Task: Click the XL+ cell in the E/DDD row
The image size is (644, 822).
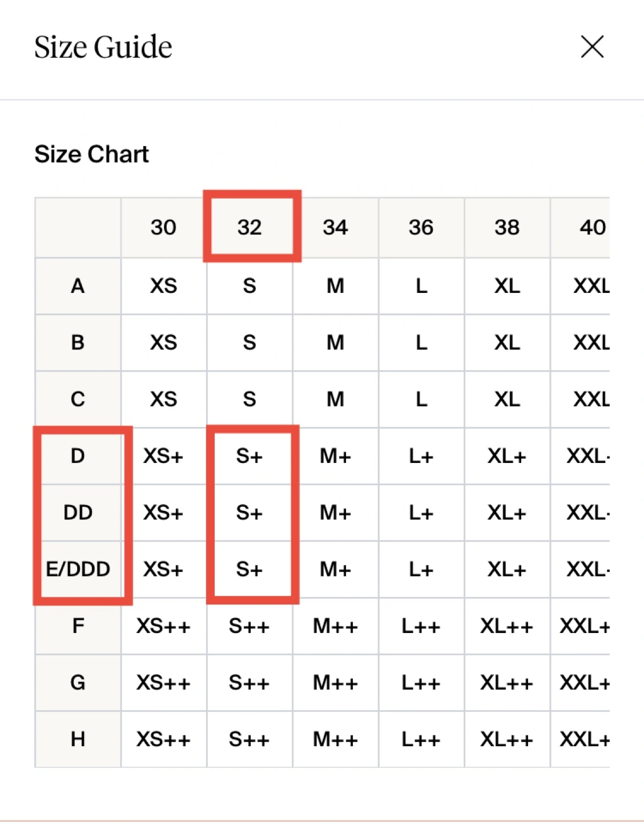Action: click(x=507, y=569)
